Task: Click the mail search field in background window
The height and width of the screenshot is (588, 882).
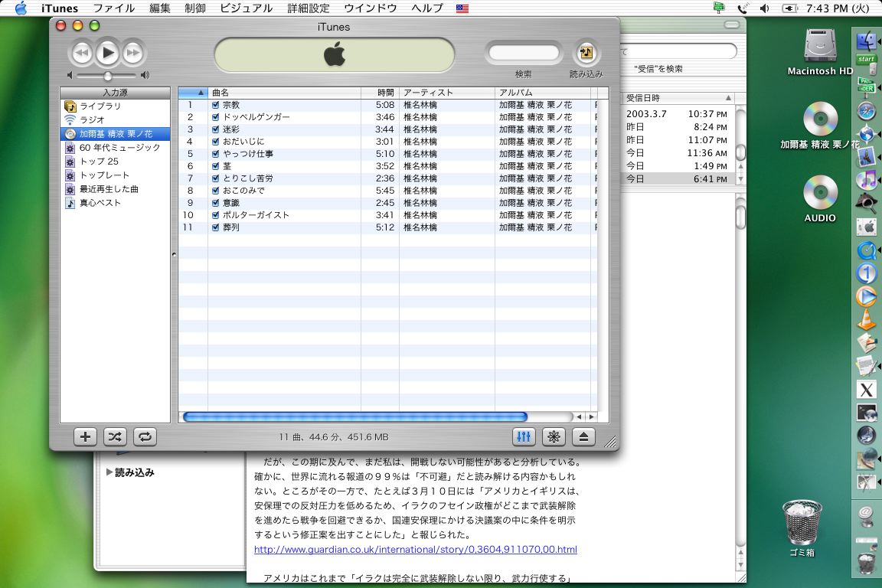Action: coord(678,51)
